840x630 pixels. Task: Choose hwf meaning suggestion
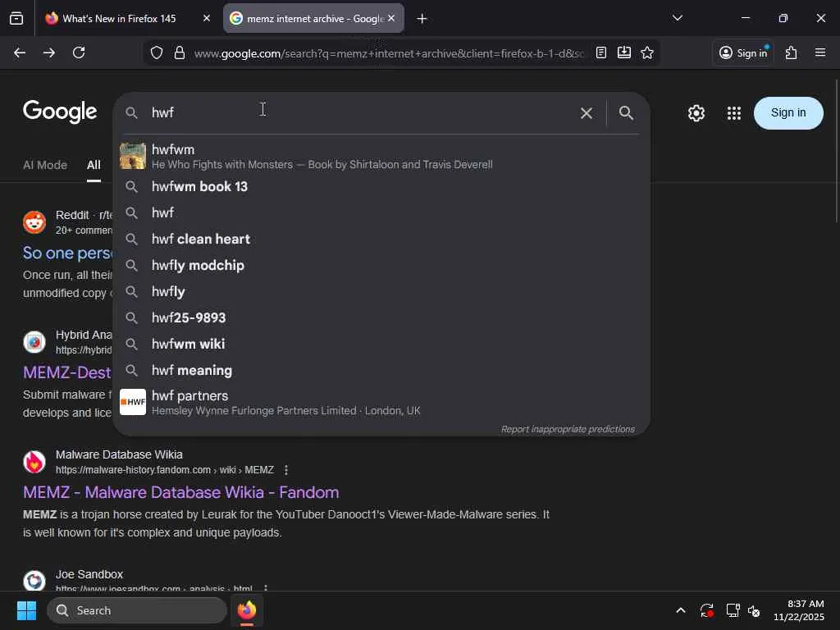click(381, 370)
